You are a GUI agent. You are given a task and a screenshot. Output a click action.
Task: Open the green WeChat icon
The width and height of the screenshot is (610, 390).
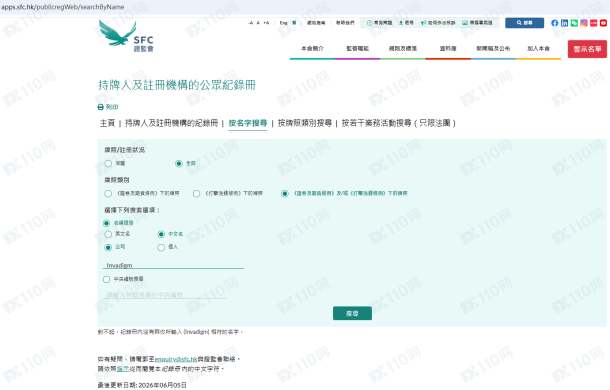pos(574,23)
